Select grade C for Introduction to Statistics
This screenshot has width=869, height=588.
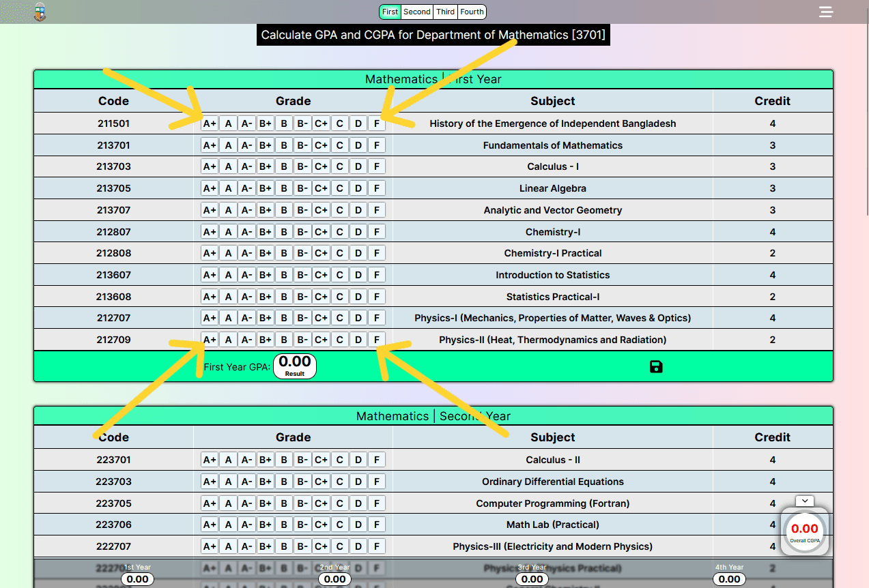tap(339, 275)
